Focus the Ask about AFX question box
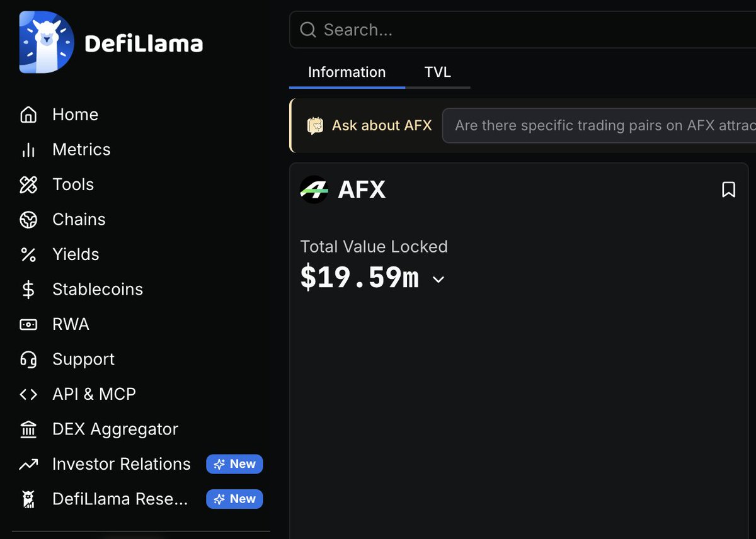Image resolution: width=756 pixels, height=539 pixels. tap(599, 125)
